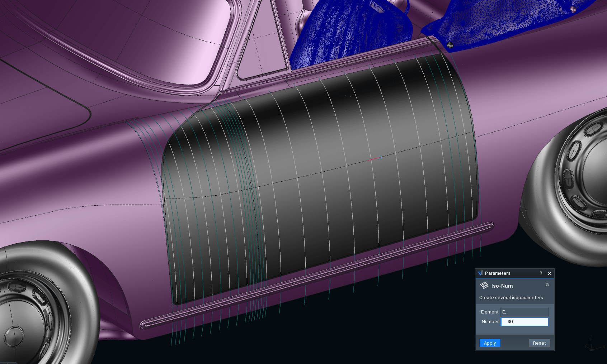Close the Parameters panel
Viewport: 607px width, 364px height.
point(549,273)
